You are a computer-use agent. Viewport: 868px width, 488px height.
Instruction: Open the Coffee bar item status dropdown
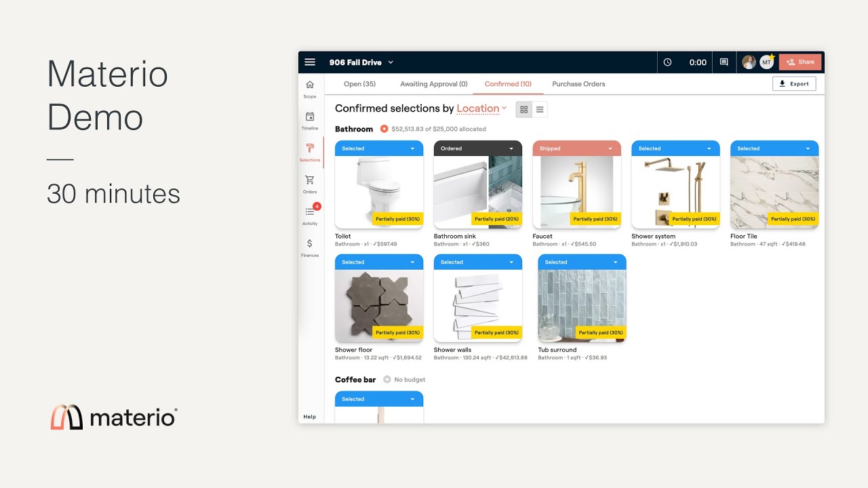(412, 399)
